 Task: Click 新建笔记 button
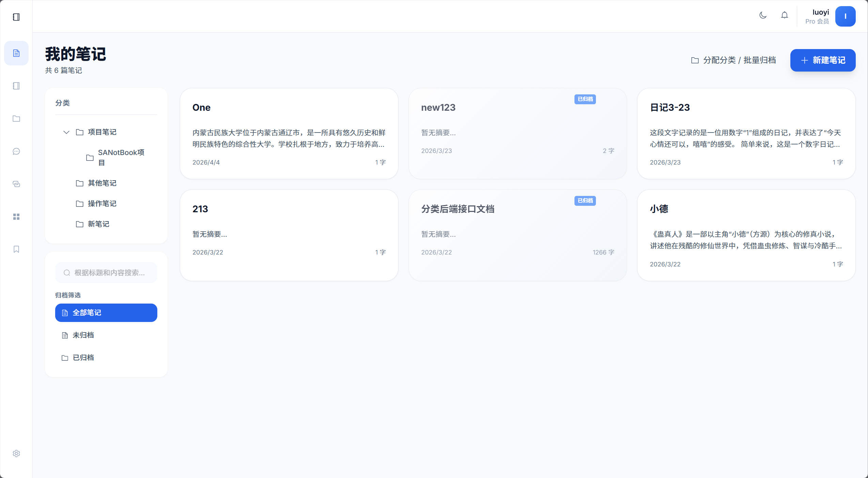[x=822, y=60]
